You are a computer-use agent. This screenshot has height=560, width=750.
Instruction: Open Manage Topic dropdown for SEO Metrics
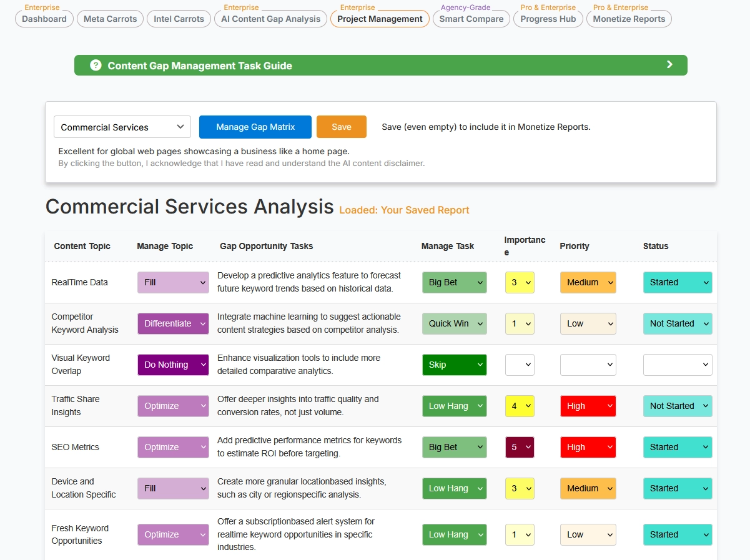point(173,447)
